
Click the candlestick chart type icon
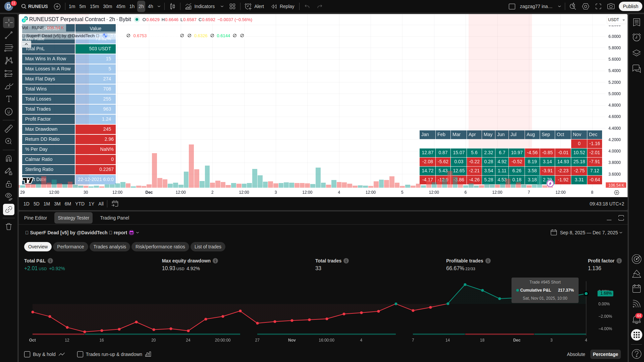(x=172, y=6)
